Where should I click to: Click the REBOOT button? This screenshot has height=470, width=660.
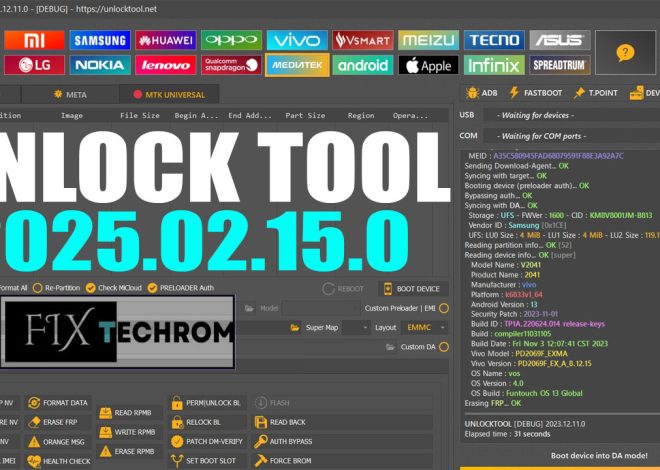[343, 289]
